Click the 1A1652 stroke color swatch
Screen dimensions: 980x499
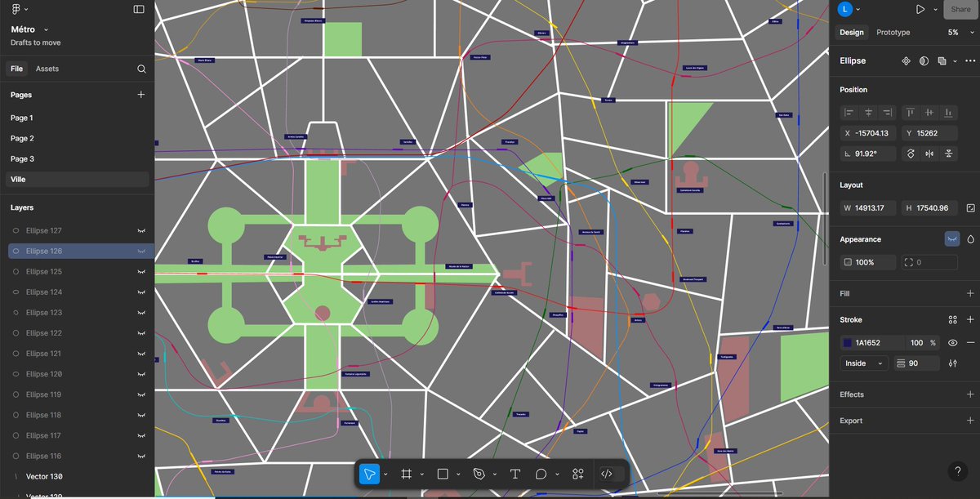click(x=848, y=343)
